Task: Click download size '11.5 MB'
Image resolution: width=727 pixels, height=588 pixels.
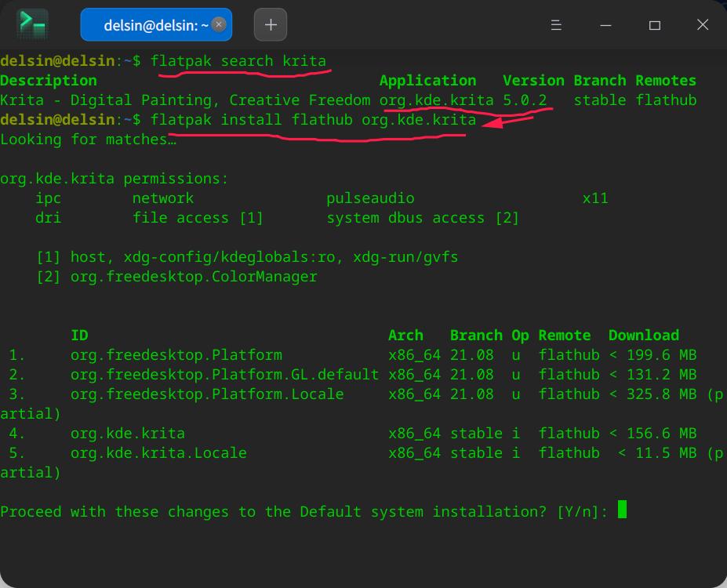Action: coord(666,452)
